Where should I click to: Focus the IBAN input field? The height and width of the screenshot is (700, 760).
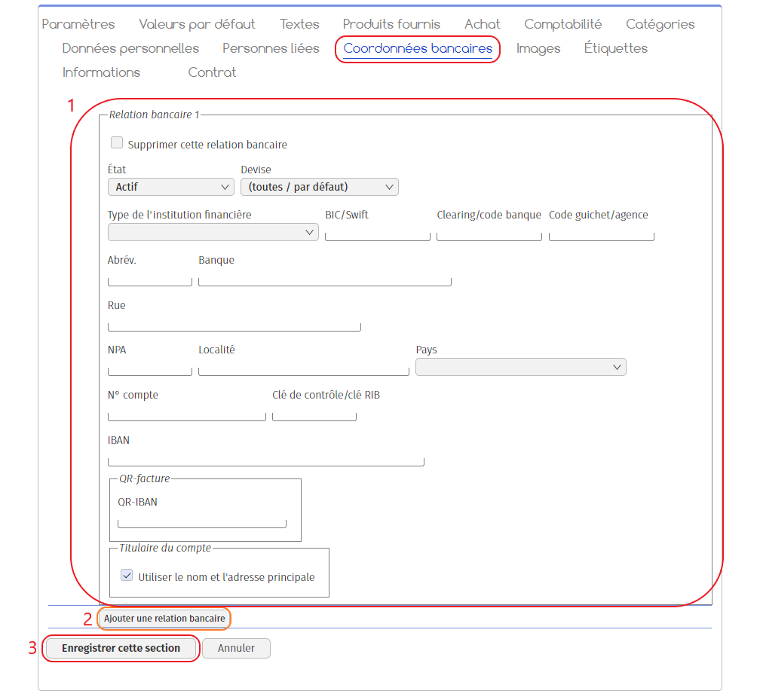click(265, 459)
